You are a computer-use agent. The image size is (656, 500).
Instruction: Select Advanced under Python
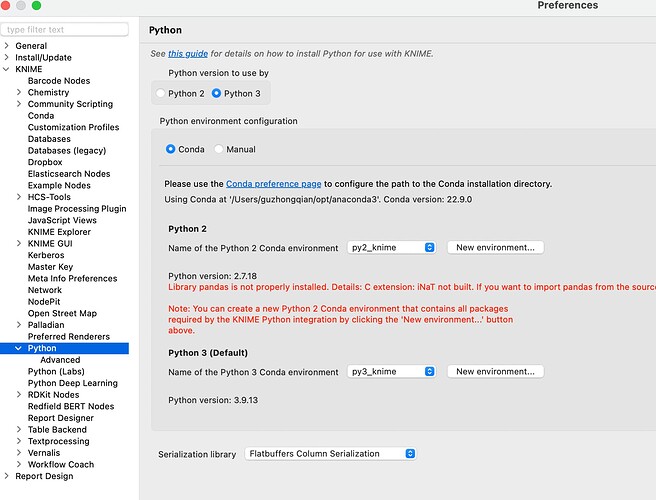coord(60,360)
